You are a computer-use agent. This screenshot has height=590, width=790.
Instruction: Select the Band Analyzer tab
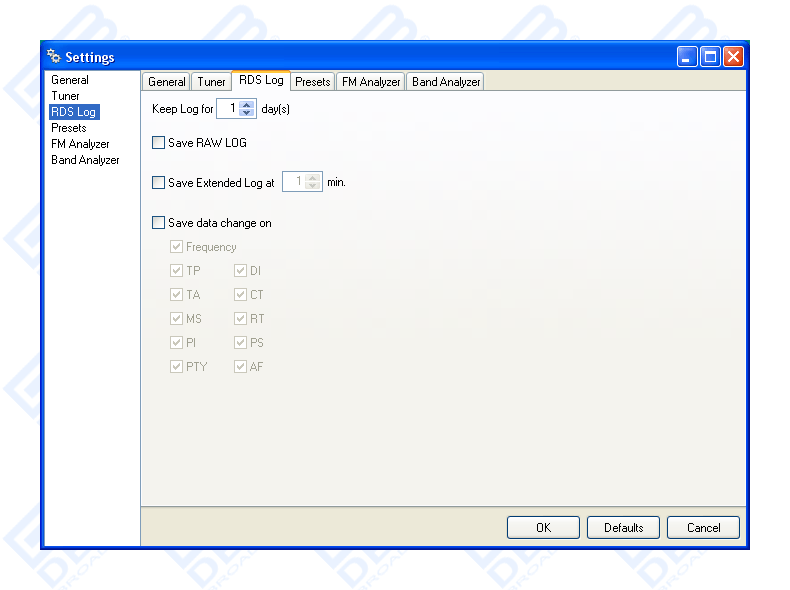click(x=446, y=82)
